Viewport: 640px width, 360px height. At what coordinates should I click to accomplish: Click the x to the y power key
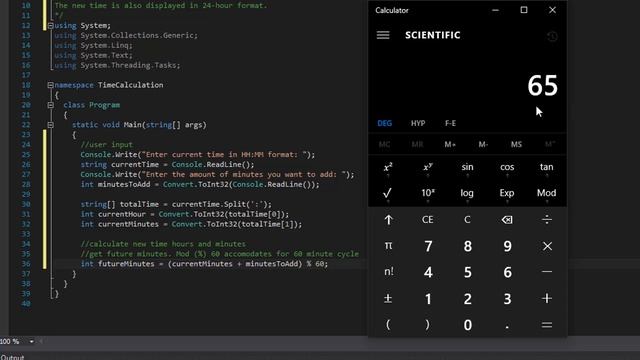(428, 168)
